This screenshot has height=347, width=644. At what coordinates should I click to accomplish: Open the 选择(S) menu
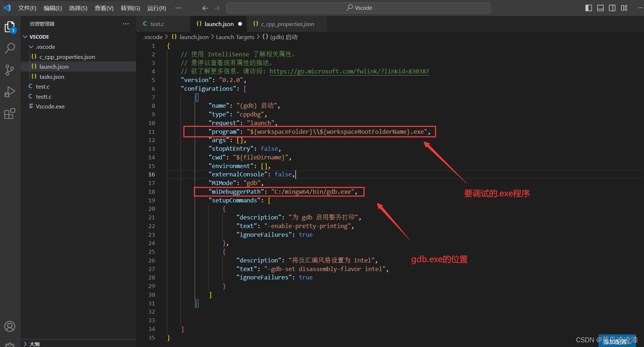78,8
